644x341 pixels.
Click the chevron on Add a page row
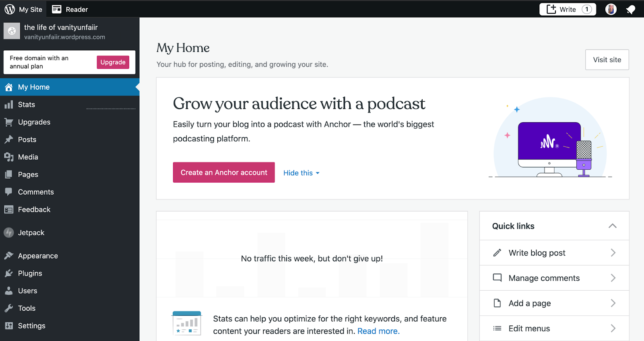pos(613,303)
